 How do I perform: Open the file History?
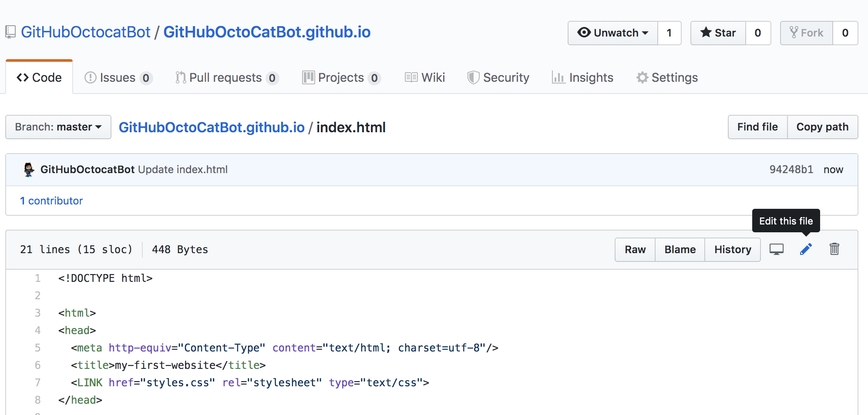[x=733, y=250]
